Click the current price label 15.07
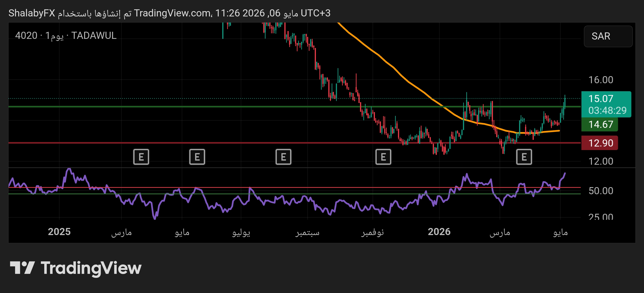Screen dimensions: 644x293 click(601, 99)
